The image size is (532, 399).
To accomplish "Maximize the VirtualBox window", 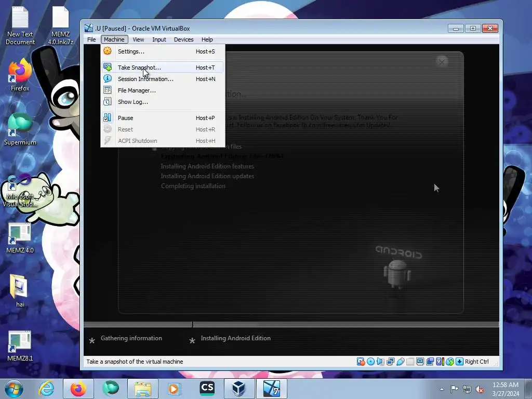I will 473,29.
